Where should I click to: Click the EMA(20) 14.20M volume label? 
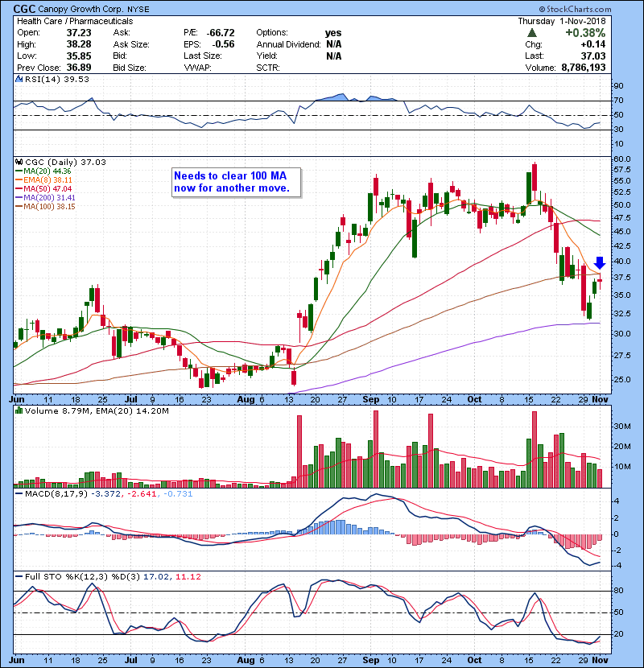[133, 410]
